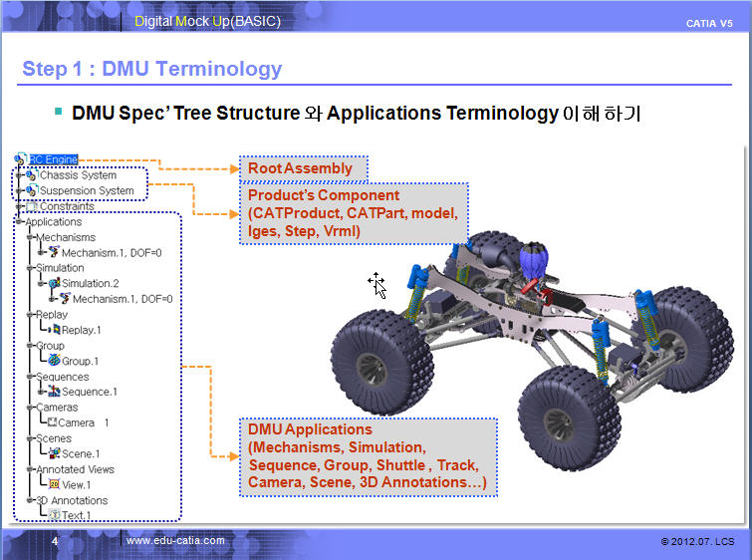Open the www.edu-catia.com link
The image size is (752, 560).
click(175, 541)
